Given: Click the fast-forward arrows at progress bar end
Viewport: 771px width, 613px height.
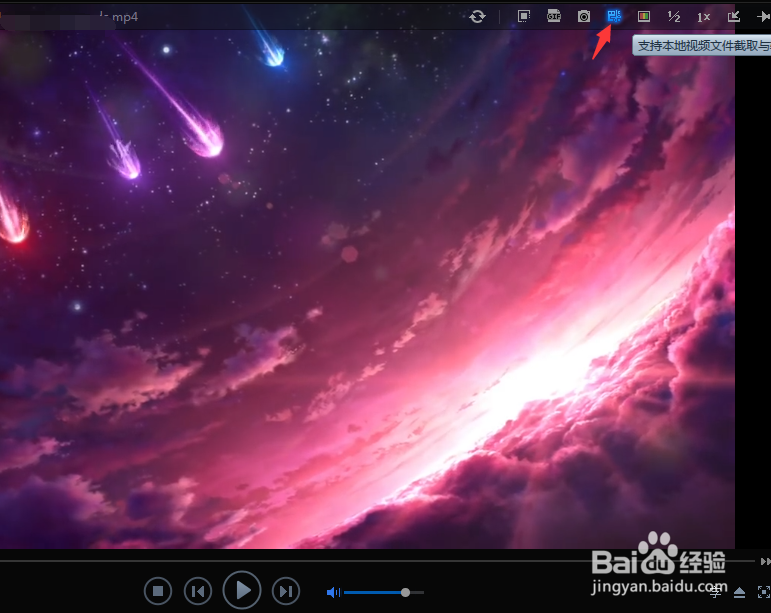Looking at the screenshot, I should tap(765, 561).
